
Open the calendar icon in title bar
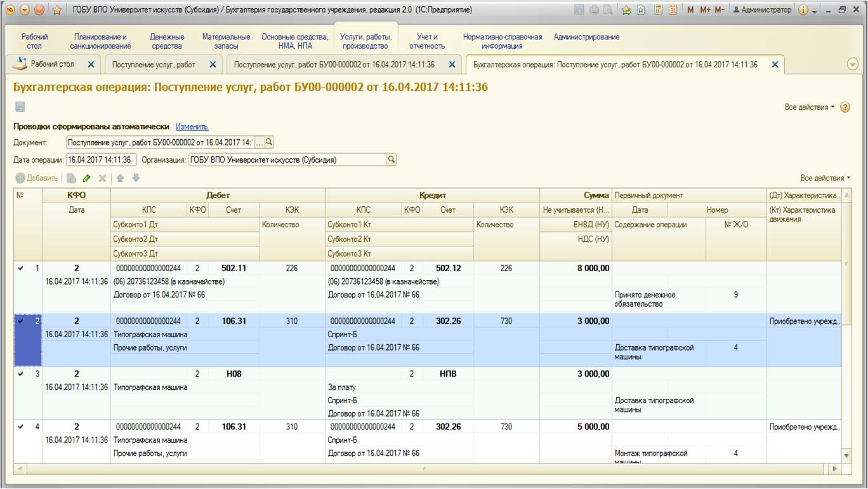click(673, 10)
